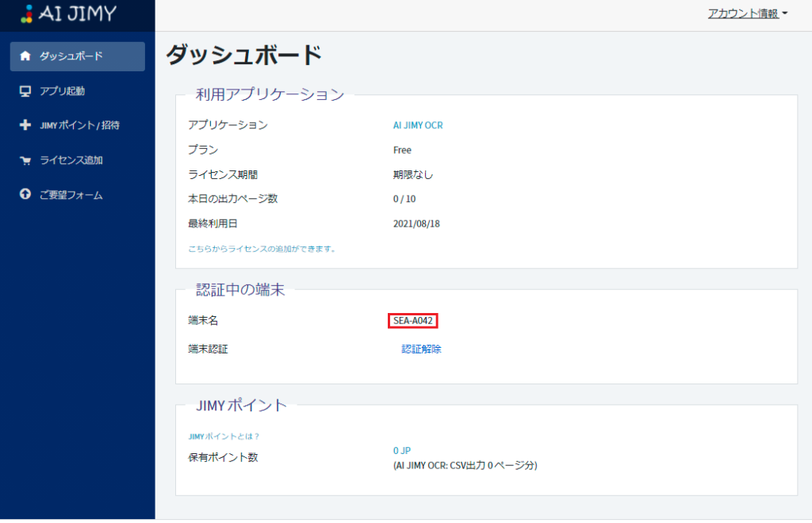The height and width of the screenshot is (523, 812).
Task: Click 認証解除 to release device authentication
Action: pyautogui.click(x=421, y=349)
